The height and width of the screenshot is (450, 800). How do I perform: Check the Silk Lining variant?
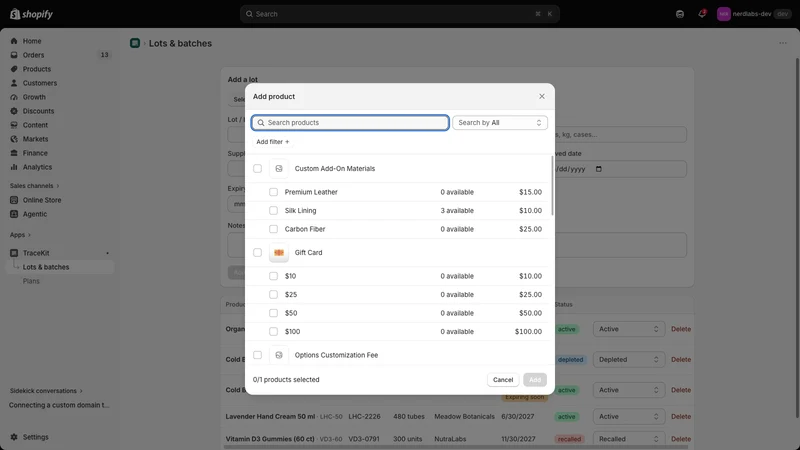[273, 210]
